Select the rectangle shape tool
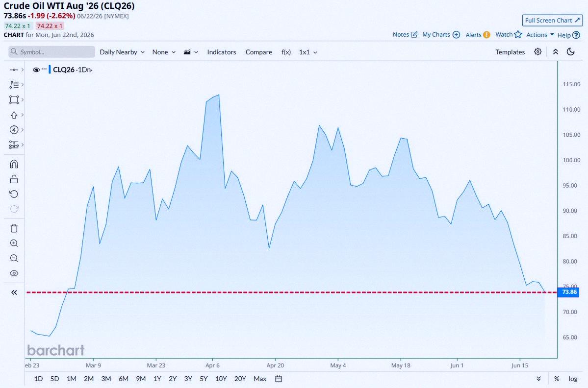This screenshot has height=388, width=588. coord(14,99)
